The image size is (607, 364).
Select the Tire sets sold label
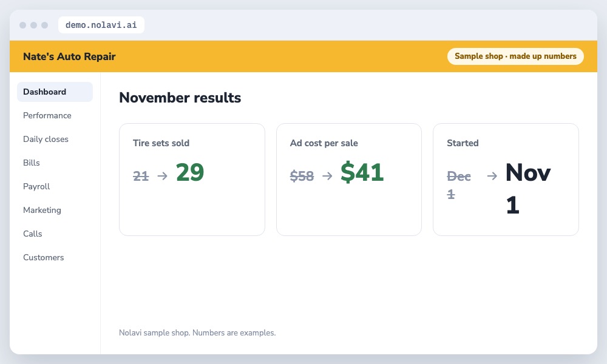[161, 143]
